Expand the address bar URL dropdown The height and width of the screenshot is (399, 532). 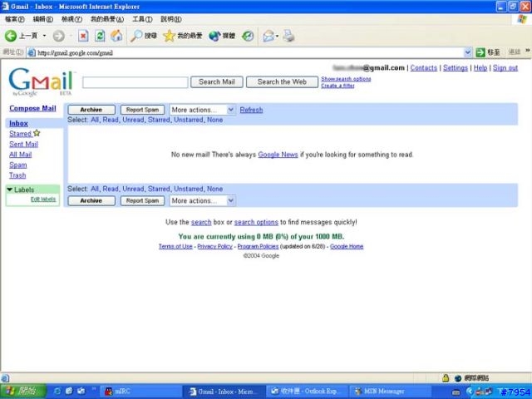coord(468,52)
